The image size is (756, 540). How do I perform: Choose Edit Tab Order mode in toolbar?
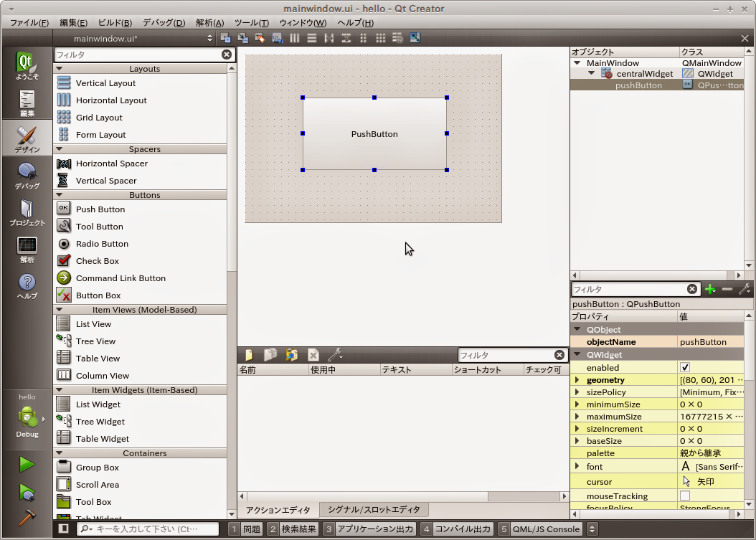click(x=278, y=38)
